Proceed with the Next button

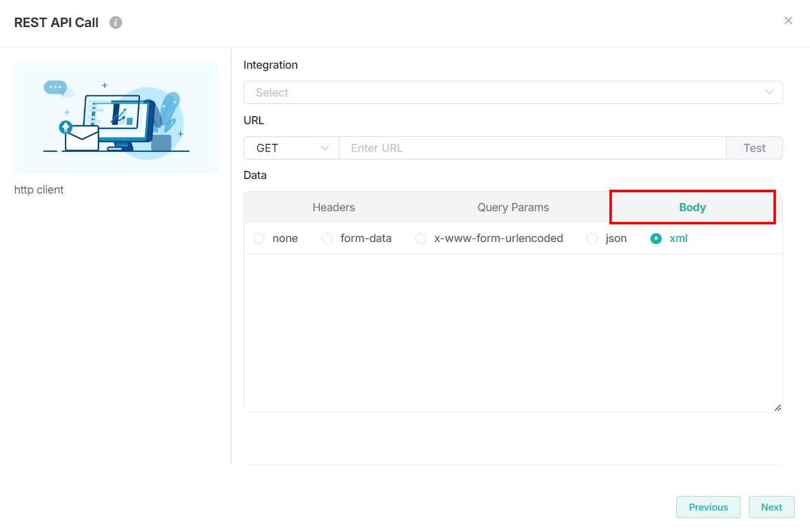click(x=771, y=507)
